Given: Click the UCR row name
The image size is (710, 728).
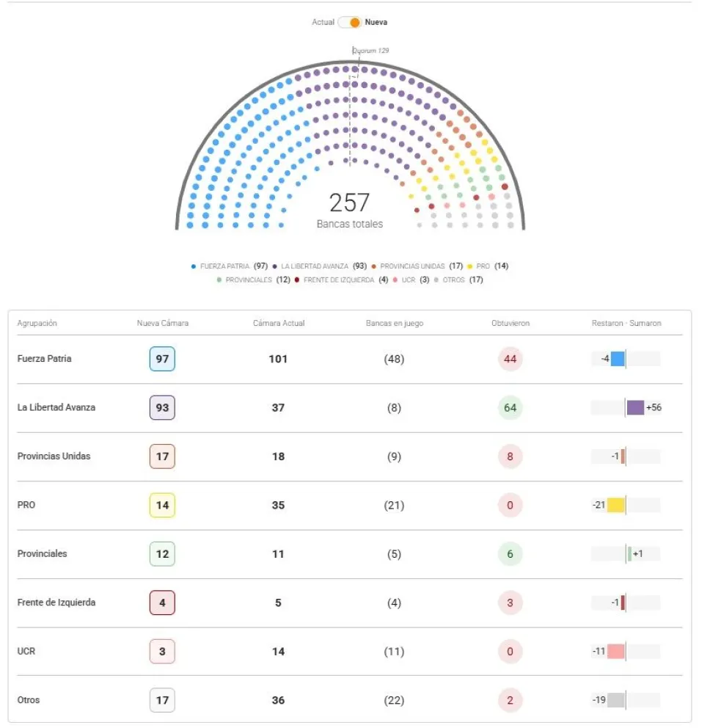Looking at the screenshot, I should coord(26,651).
